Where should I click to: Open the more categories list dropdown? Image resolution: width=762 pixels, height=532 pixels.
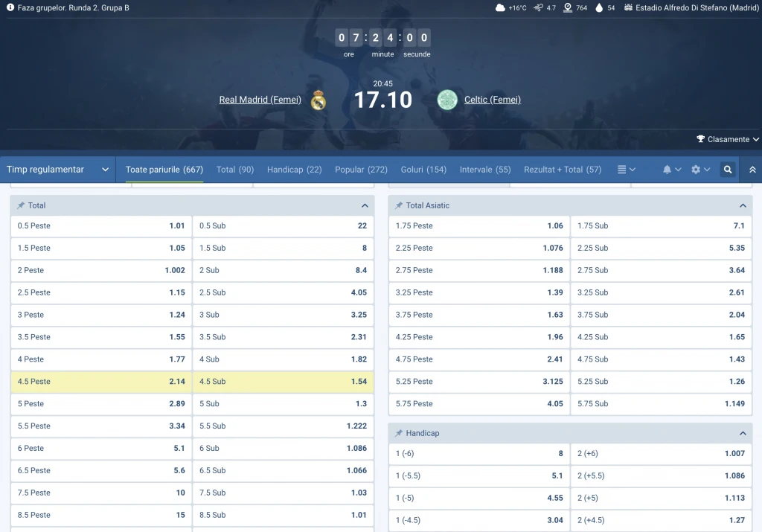(x=626, y=170)
